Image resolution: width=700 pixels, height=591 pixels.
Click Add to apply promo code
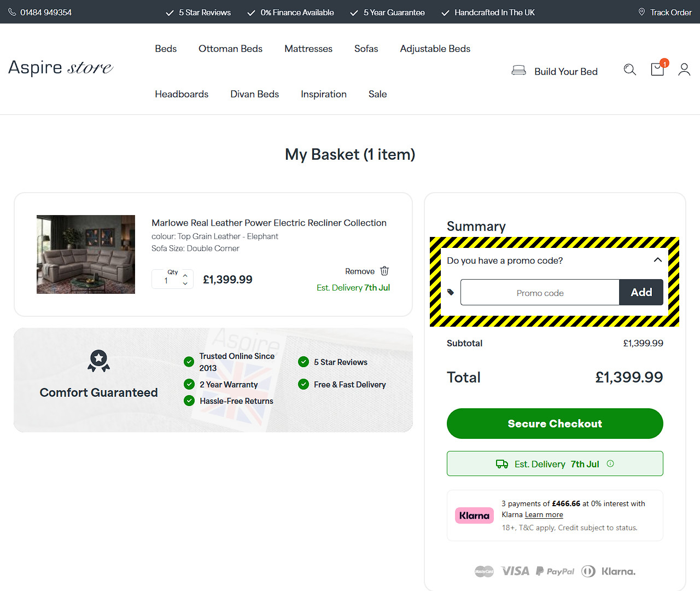641,292
